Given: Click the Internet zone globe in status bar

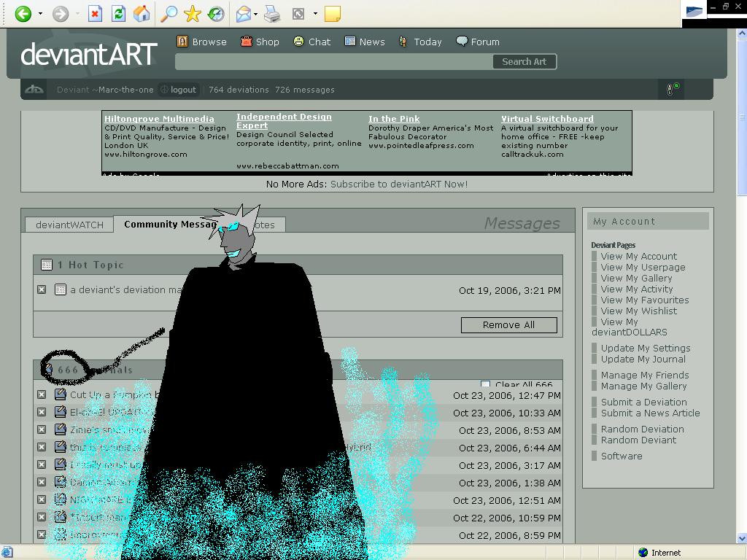Looking at the screenshot, I should tap(643, 553).
